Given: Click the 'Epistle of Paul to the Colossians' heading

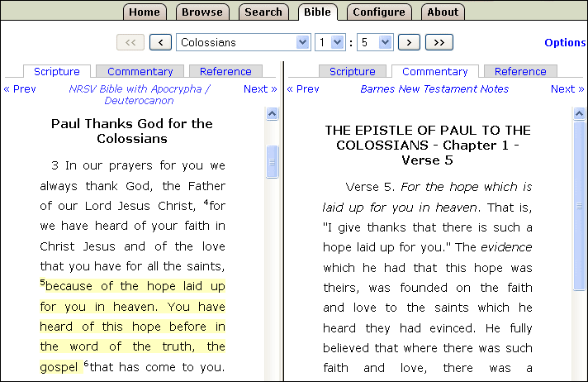Looking at the screenshot, I should 428,145.
